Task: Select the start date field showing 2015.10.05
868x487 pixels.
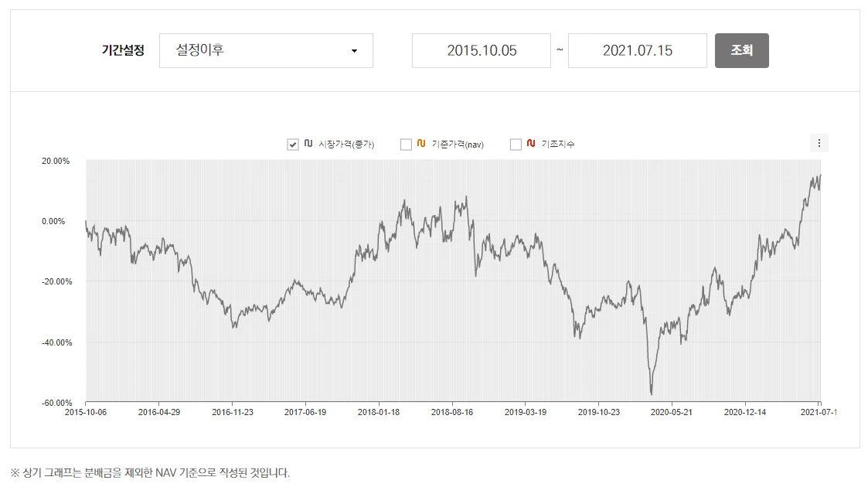Action: pyautogui.click(x=482, y=50)
